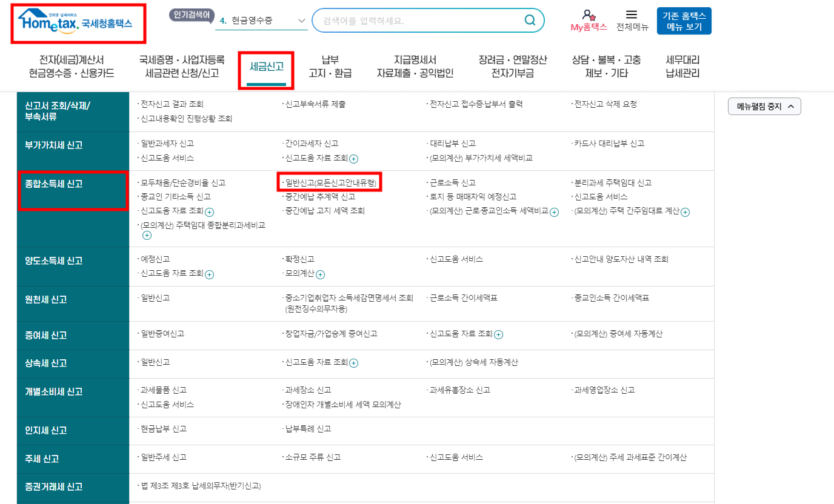Open 양도소득세 예정신고 link

point(155,259)
